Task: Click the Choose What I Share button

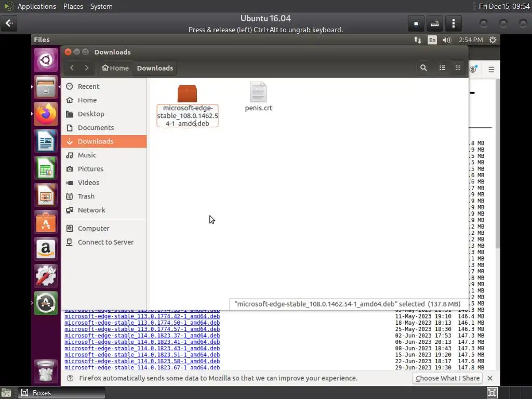Action: pos(447,378)
